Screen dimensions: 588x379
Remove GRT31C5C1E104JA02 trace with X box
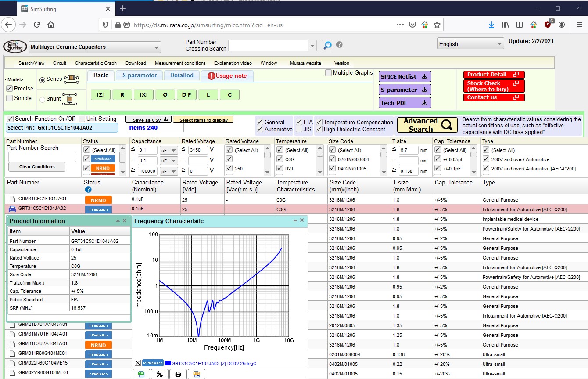click(x=138, y=363)
